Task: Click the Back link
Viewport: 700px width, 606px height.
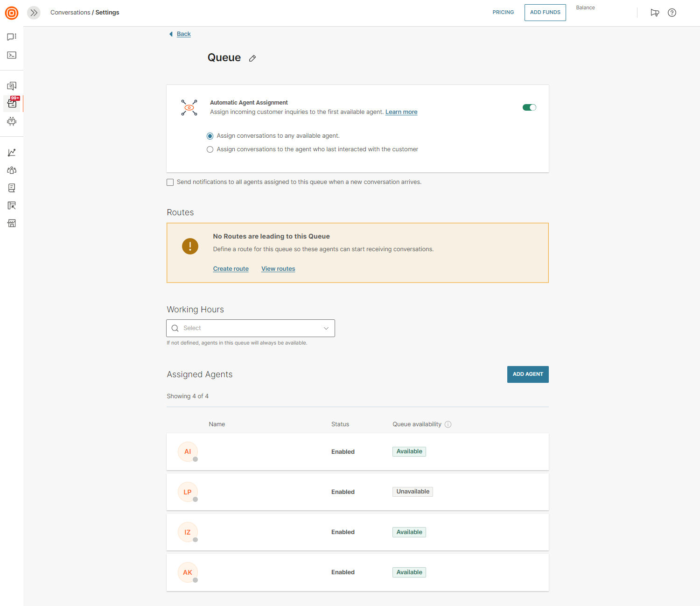Action: (x=183, y=34)
